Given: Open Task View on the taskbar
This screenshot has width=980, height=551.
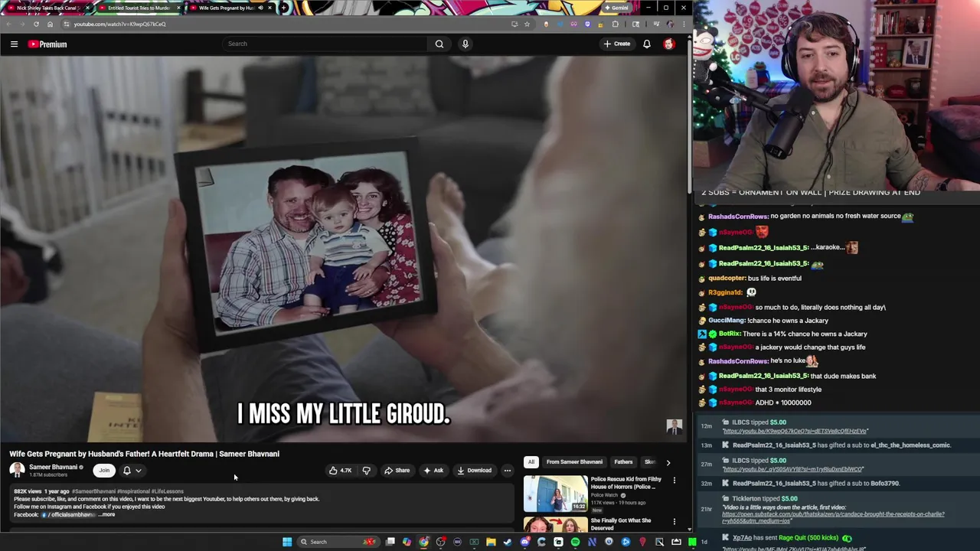Looking at the screenshot, I should tap(390, 542).
